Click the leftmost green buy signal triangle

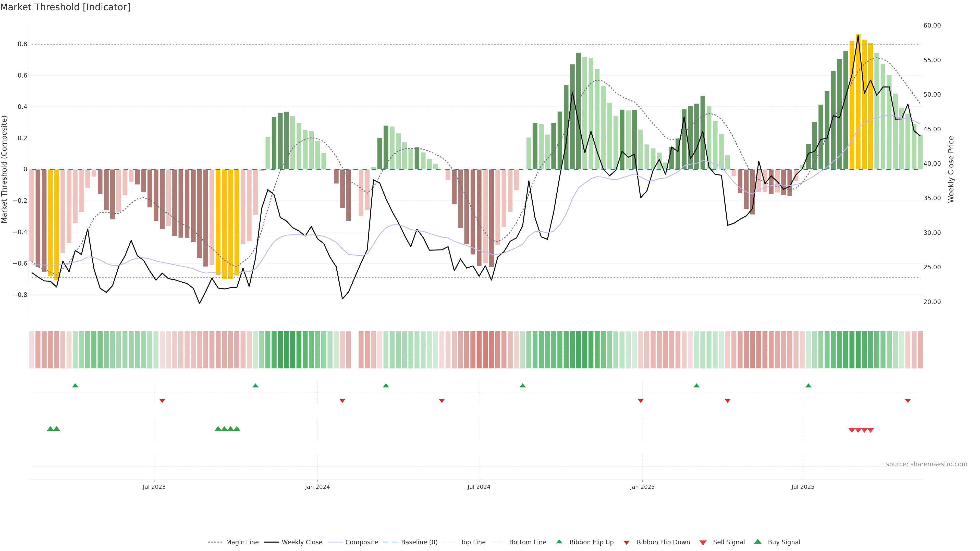pyautogui.click(x=50, y=429)
